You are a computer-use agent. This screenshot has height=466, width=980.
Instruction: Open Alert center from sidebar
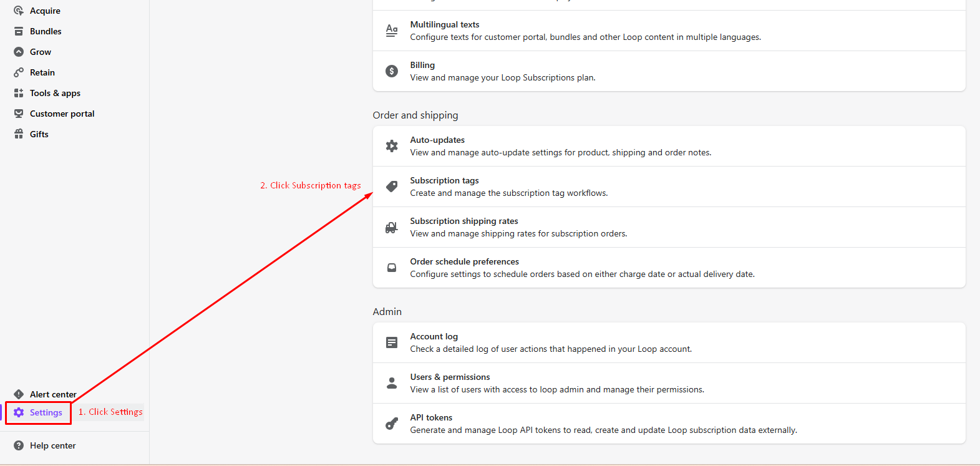(53, 394)
